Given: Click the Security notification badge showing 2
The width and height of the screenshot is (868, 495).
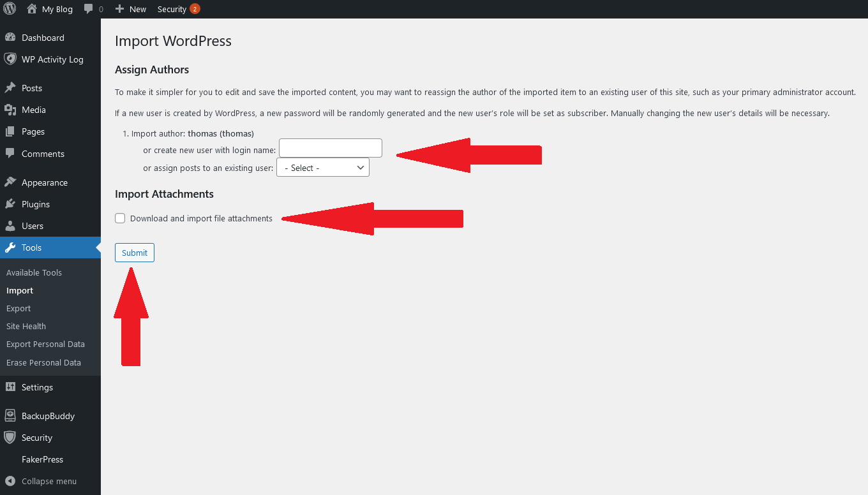Looking at the screenshot, I should click(195, 9).
